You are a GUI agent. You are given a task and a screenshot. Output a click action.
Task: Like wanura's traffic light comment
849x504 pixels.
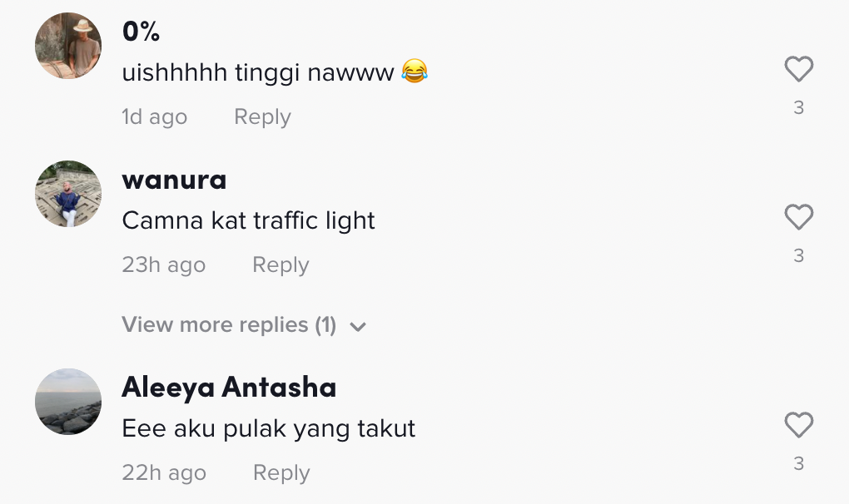[x=798, y=218]
